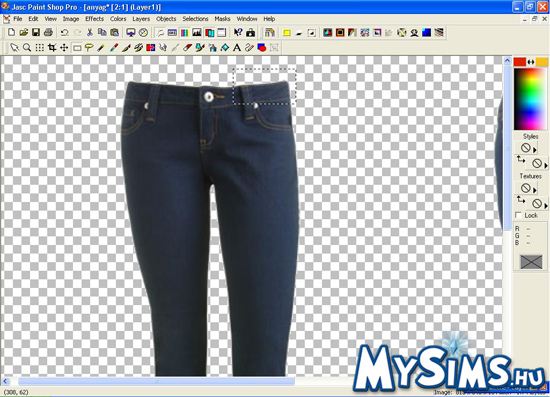The width and height of the screenshot is (550, 397).
Task: Activate the Mover tool
Action: tap(64, 48)
